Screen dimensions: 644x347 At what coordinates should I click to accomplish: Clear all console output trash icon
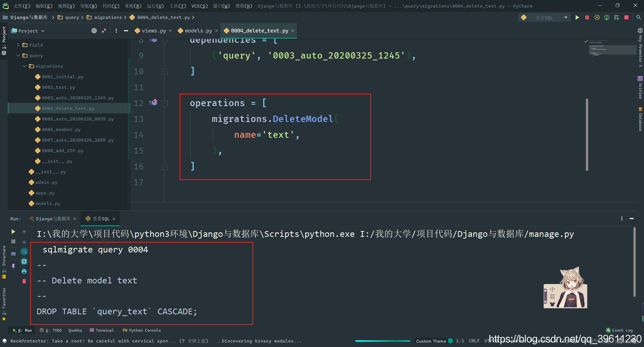click(24, 281)
